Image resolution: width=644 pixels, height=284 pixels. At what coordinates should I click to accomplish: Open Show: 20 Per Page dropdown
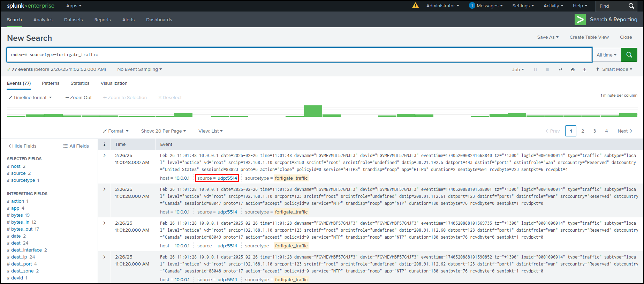click(164, 131)
